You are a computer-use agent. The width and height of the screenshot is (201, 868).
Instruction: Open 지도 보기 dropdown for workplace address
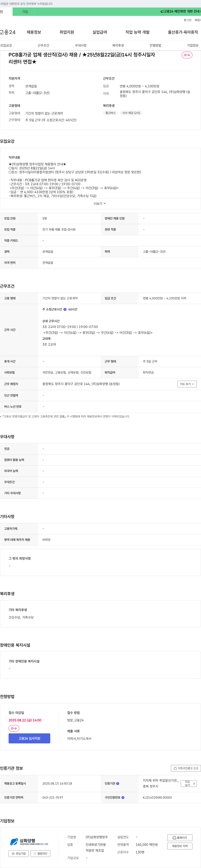[187, 384]
